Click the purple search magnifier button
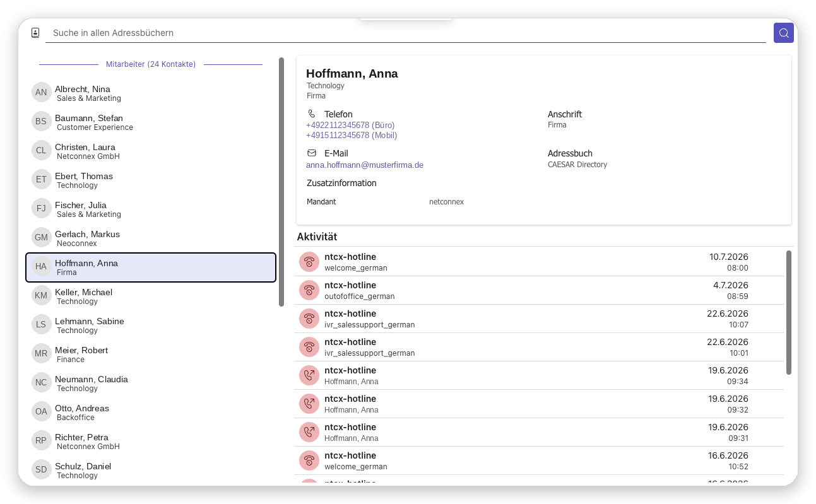This screenshot has height=504, width=816. (x=784, y=33)
